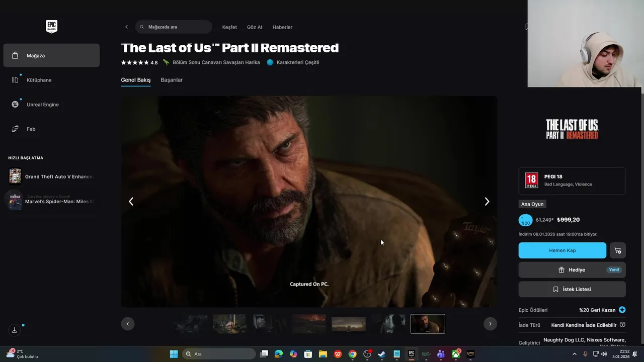
Task: Select the second thumbnail in strip
Action: pos(230,324)
